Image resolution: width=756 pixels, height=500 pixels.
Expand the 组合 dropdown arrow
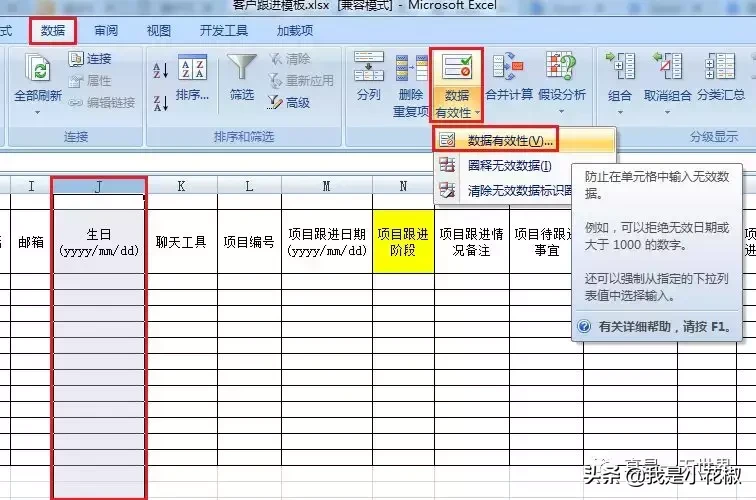point(620,112)
